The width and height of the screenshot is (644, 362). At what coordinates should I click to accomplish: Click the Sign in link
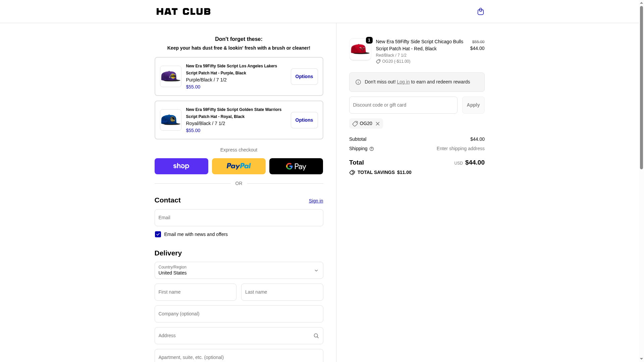coord(316,201)
